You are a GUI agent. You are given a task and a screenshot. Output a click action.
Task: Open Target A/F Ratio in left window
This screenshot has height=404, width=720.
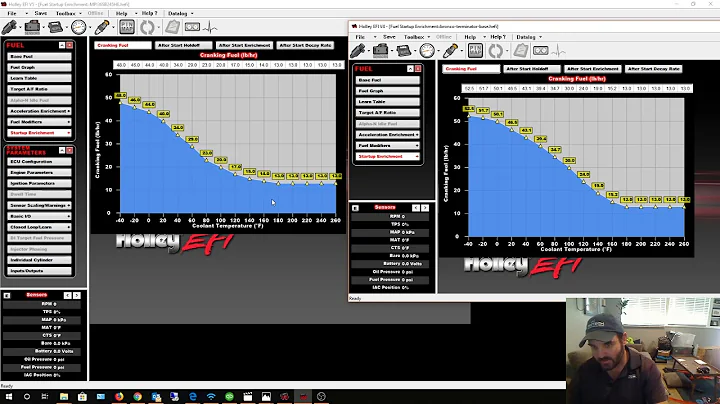click(39, 89)
